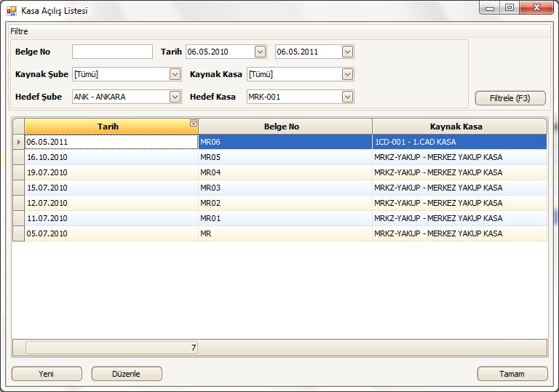Click the MR03 document number cell
Viewport: 559px width, 392px height.
[285, 188]
